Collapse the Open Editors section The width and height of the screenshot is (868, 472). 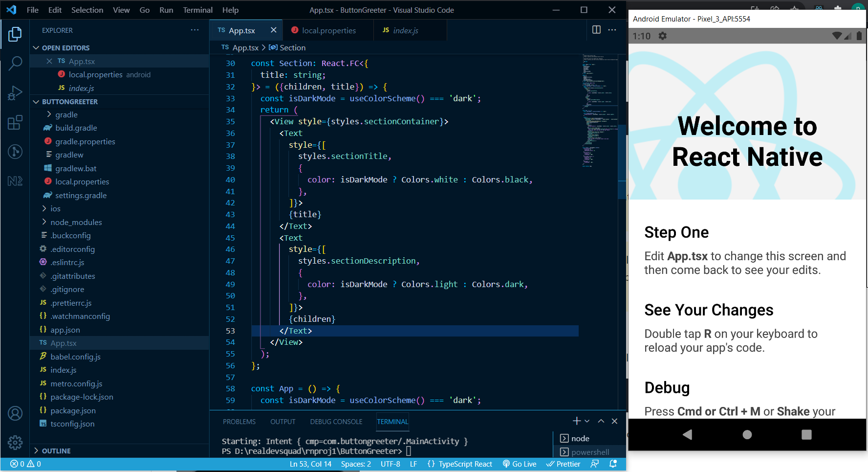(36, 48)
